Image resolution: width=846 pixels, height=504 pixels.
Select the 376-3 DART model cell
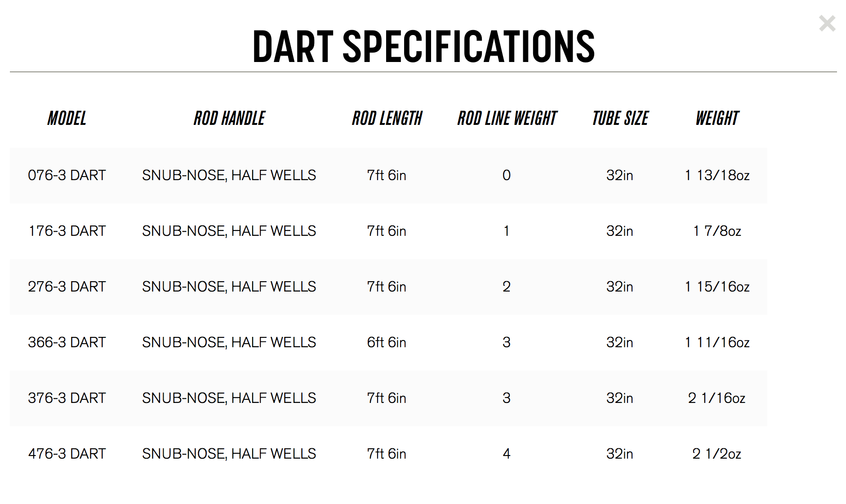67,398
